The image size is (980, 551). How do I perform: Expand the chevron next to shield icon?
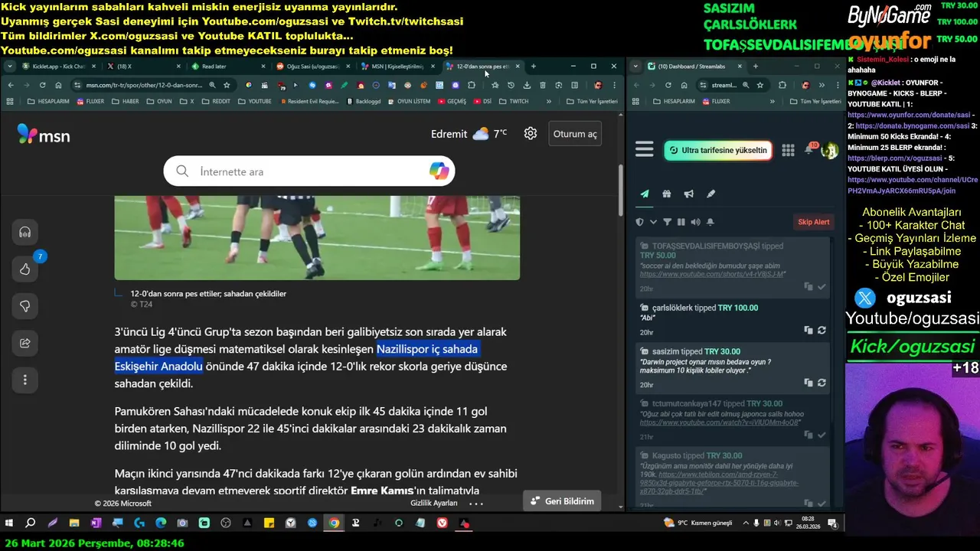point(653,222)
